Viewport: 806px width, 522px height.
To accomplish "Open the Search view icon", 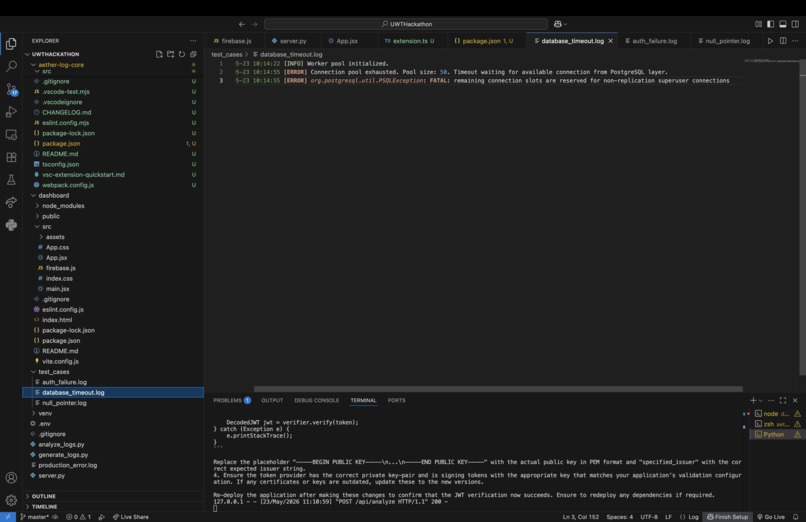I will (11, 66).
